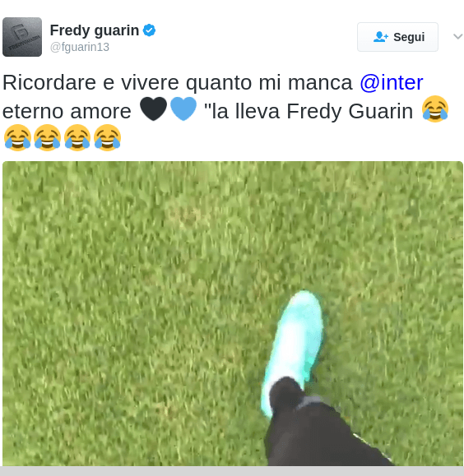Click the gray bar beneath the video
Viewport: 464px width, 476px height.
point(232,471)
